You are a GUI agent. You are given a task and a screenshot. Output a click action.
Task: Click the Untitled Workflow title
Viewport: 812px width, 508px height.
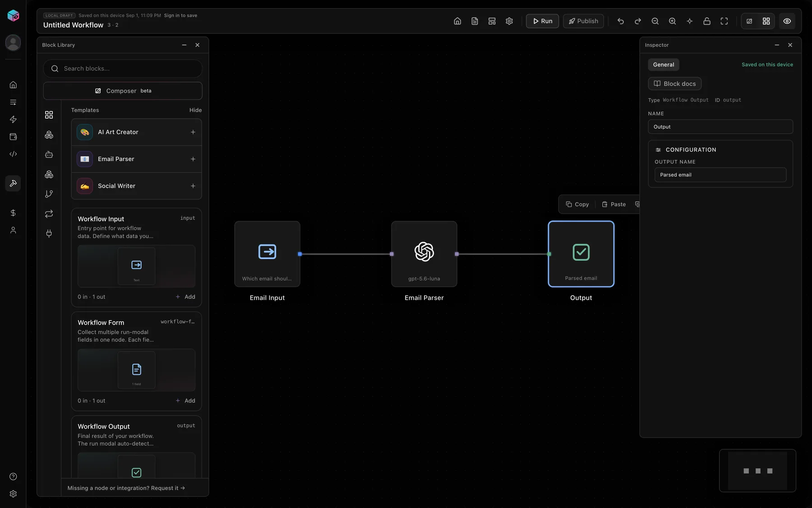pos(73,25)
